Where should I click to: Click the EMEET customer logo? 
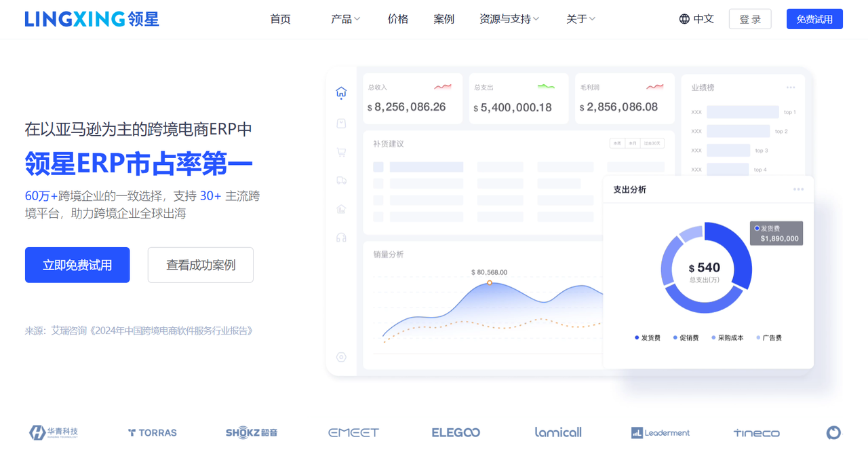353,432
